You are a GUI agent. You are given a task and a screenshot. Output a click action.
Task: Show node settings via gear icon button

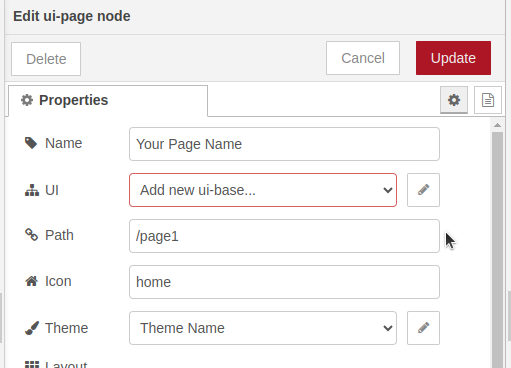[454, 100]
